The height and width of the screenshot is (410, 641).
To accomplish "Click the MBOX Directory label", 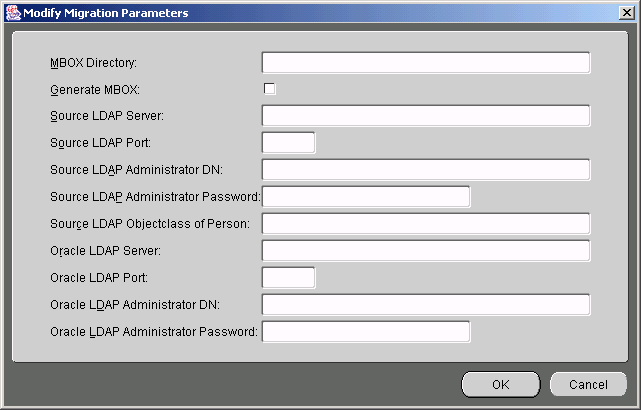I will pyautogui.click(x=94, y=63).
